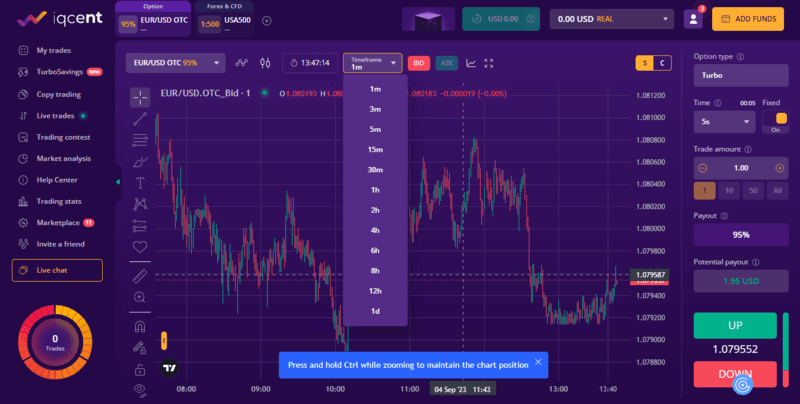Select the crosshair cursor tool
The height and width of the screenshot is (404, 800).
tap(140, 97)
